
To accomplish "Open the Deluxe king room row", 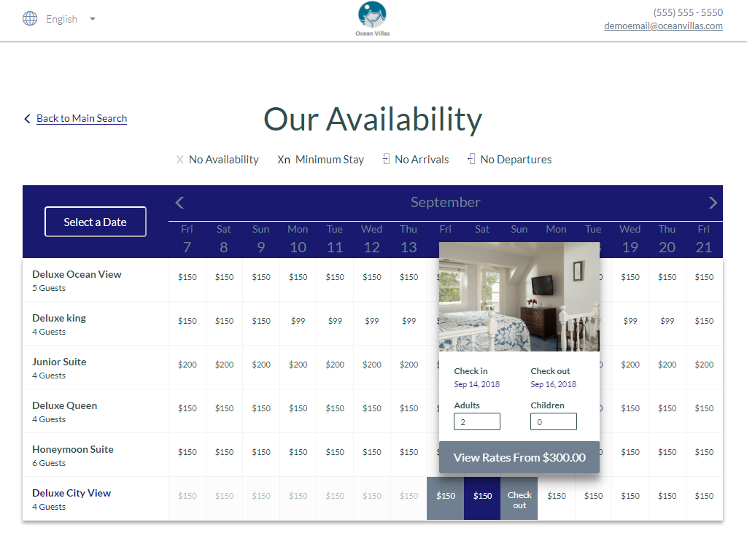I will 96,324.
